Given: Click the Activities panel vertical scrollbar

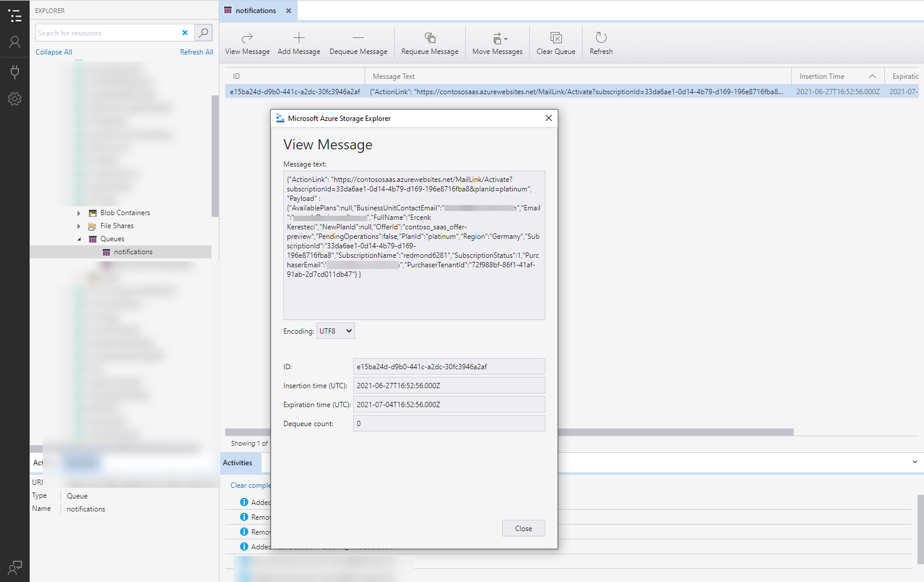Looking at the screenshot, I should pyautogui.click(x=920, y=529).
